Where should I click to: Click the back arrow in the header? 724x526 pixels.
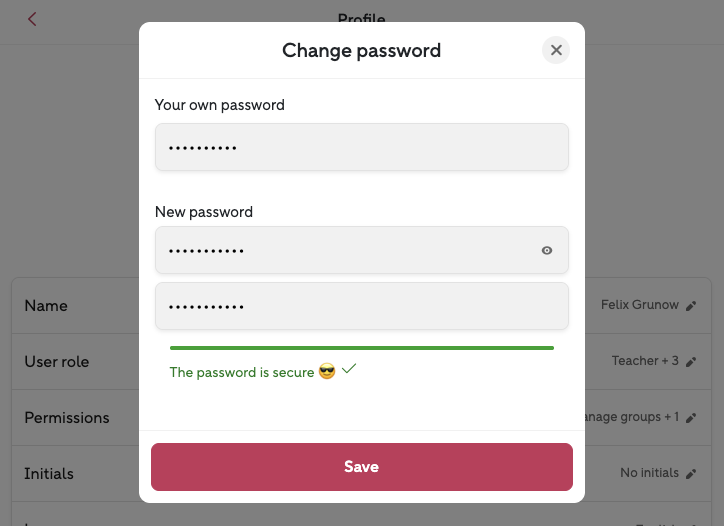coord(32,19)
